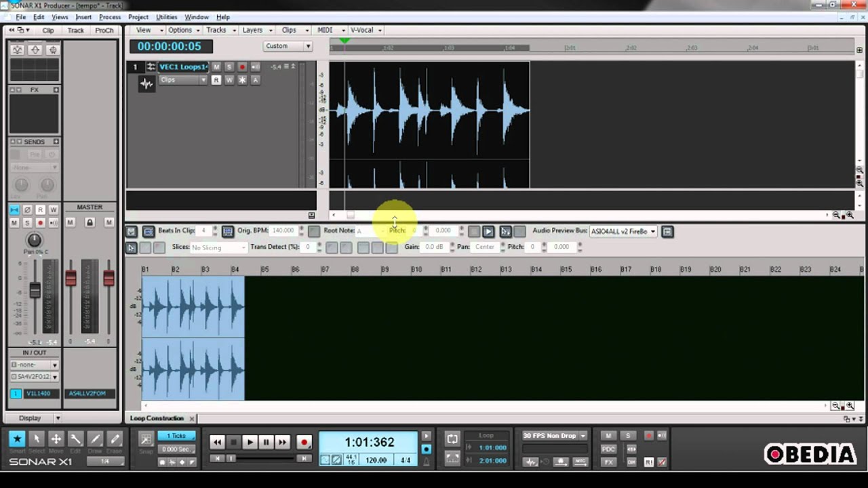Image resolution: width=868 pixels, height=488 pixels.
Task: Select the Erase tool
Action: tap(115, 439)
